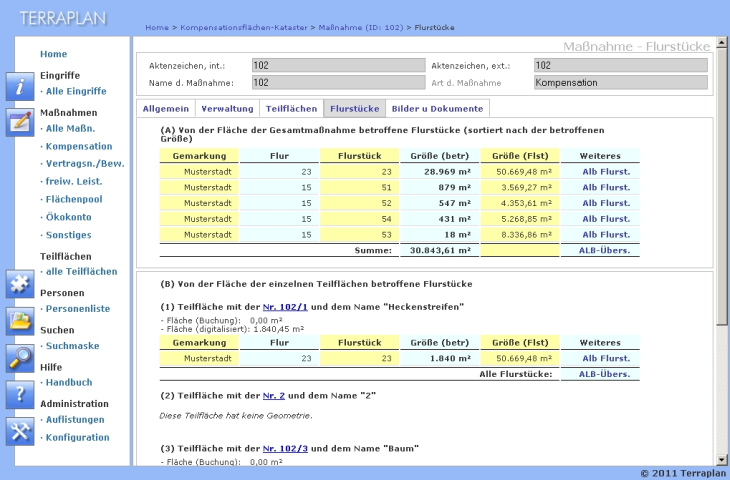
Task: Open Alb Flurst. for Flurstück 51 row
Action: point(606,188)
